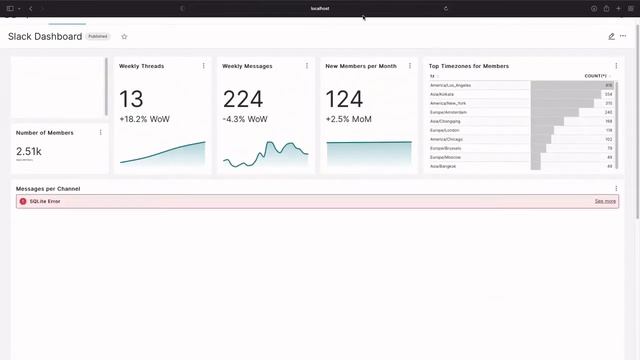640x360 pixels.
Task: Click the edit dashboard pencil icon
Action: (611, 36)
